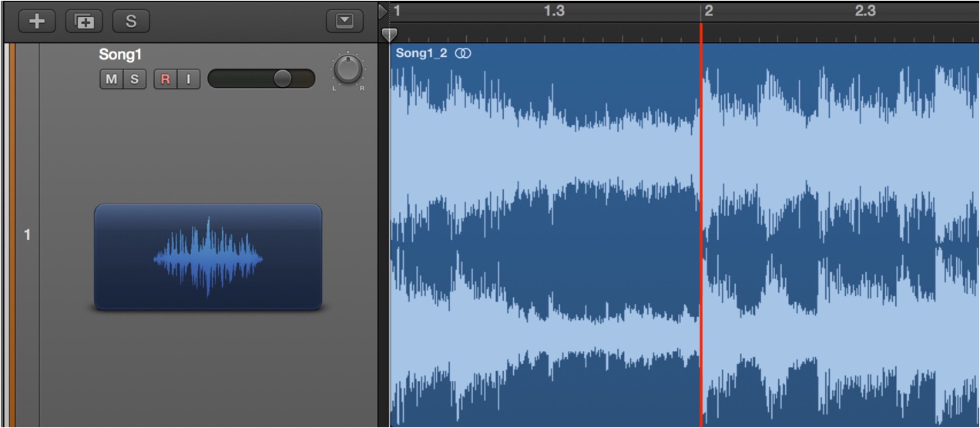Duplicate track with the plus-folder icon
This screenshot has width=980, height=428.
click(84, 22)
